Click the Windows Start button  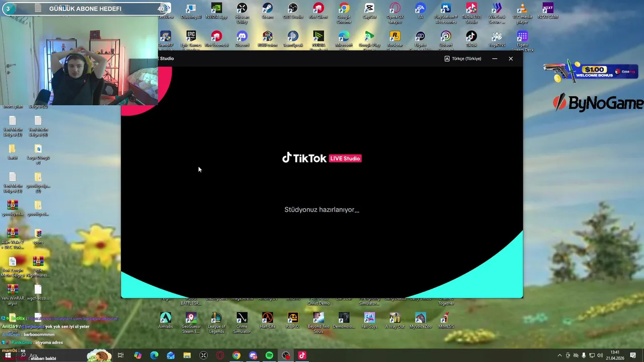(x=8, y=355)
